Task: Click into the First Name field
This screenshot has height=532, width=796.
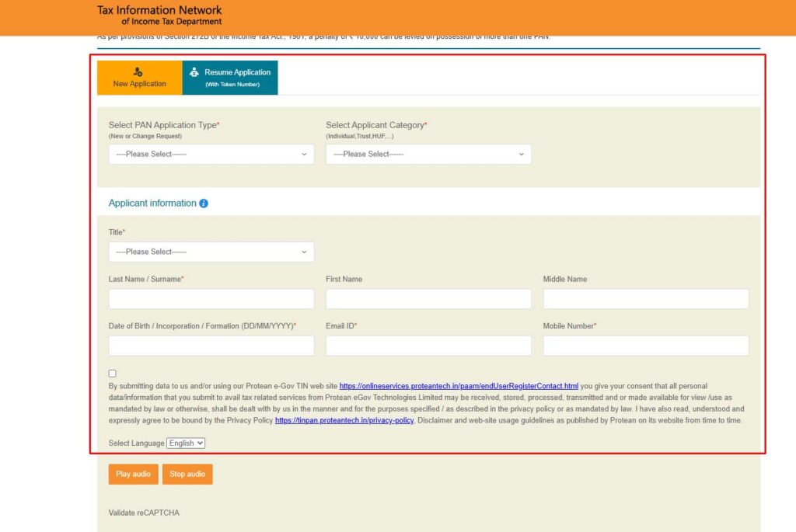Action: click(x=428, y=299)
